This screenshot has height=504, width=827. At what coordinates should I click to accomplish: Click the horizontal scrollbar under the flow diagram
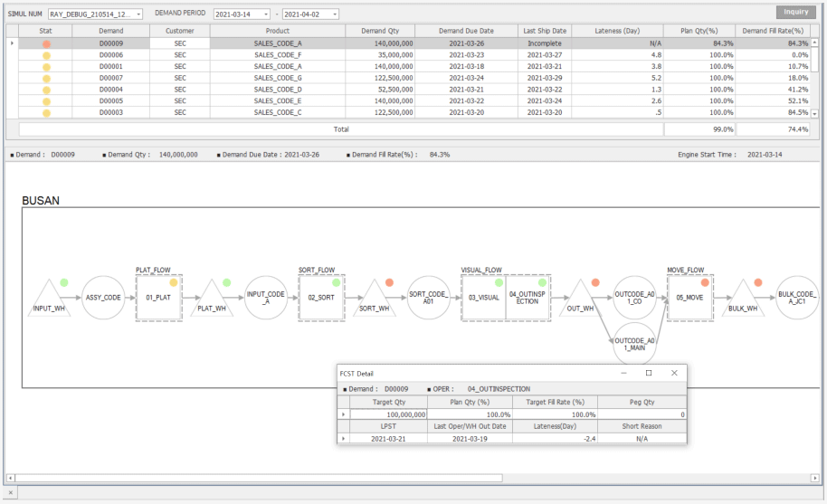(x=259, y=478)
